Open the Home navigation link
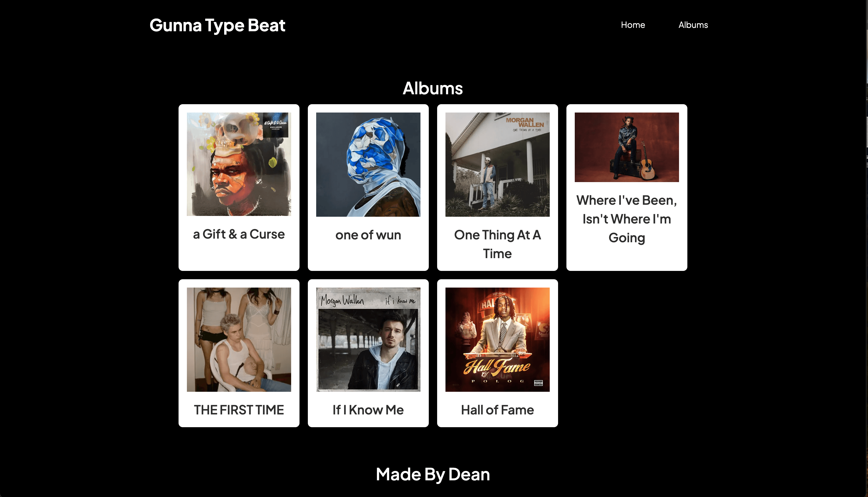Screen dimensions: 868x497 (633, 25)
